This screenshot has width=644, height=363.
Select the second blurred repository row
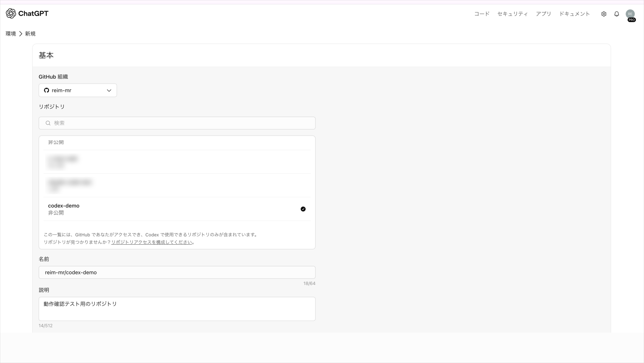click(x=177, y=186)
